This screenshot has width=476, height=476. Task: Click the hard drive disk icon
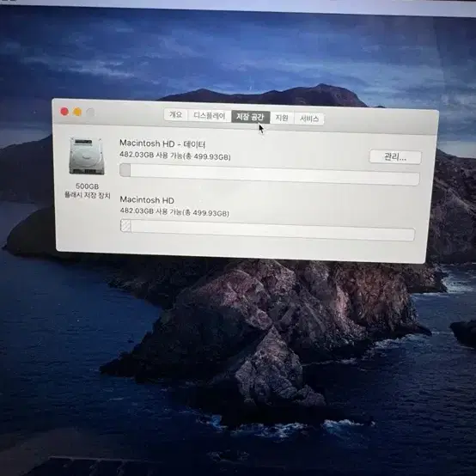tap(87, 156)
